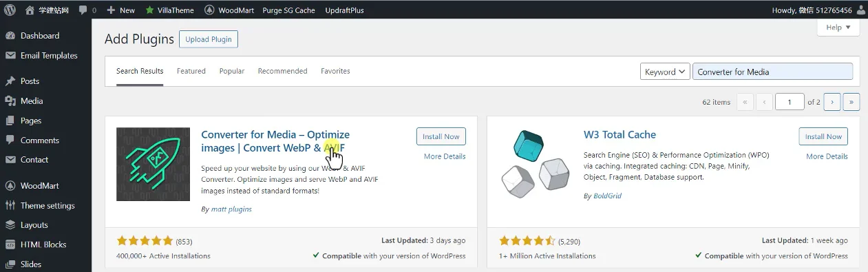The image size is (868, 272).
Task: Click the WordPress logo icon
Action: pos(10,10)
